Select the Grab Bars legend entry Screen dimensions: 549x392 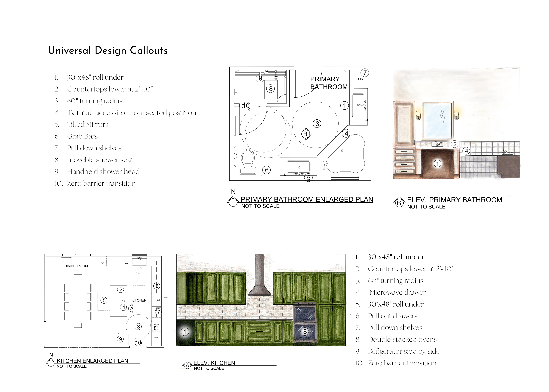[82, 136]
